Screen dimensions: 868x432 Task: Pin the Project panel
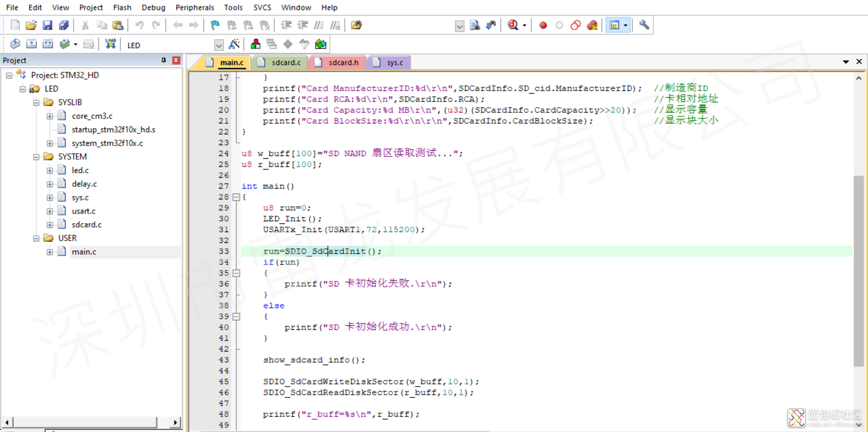164,60
